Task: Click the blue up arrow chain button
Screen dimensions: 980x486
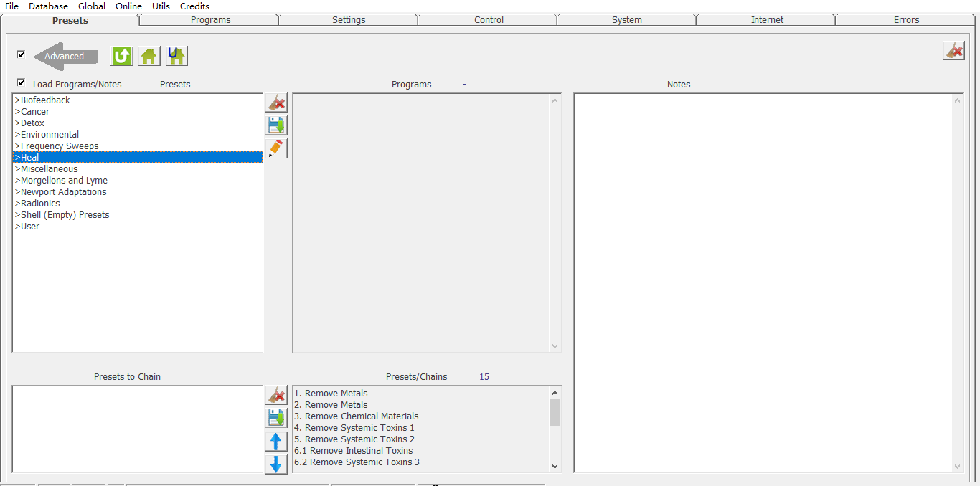Action: tap(276, 442)
